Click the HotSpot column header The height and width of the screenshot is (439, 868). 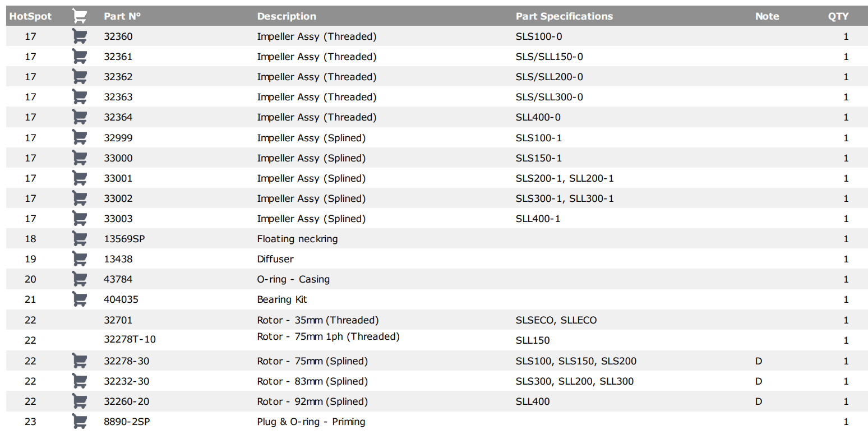(x=30, y=16)
